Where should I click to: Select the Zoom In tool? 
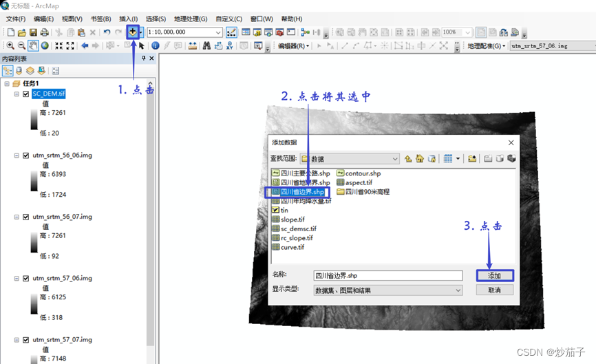(x=10, y=45)
